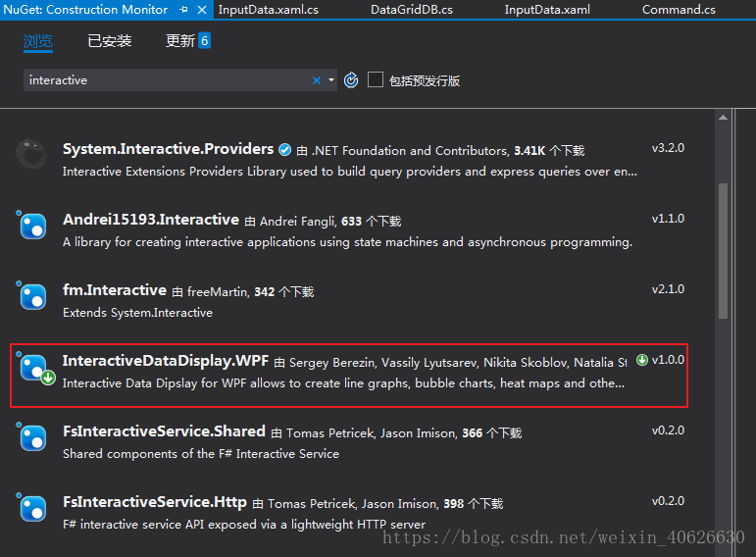Select the 浏览 (Browse) tab
Image resolution: width=756 pixels, height=557 pixels.
37,41
